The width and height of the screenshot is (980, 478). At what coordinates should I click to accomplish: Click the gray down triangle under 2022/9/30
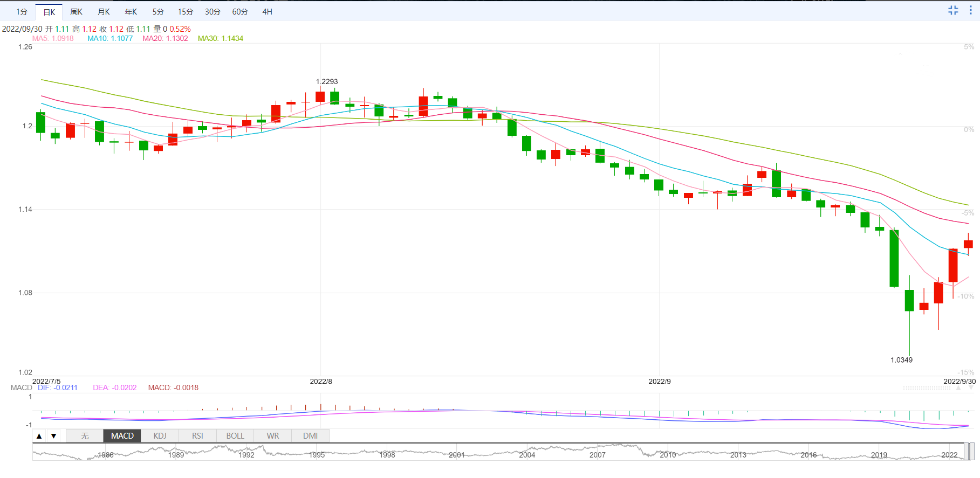tap(971, 388)
